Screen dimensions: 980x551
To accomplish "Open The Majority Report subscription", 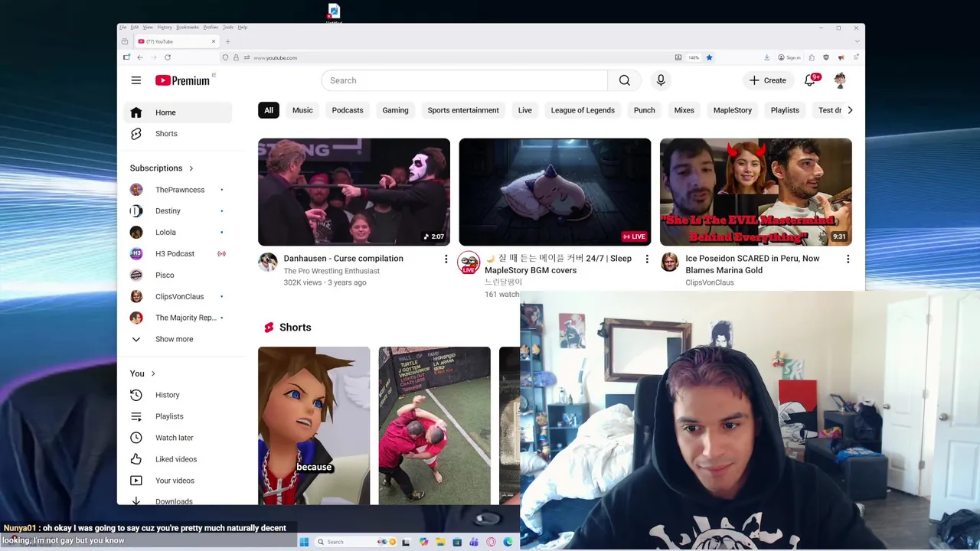I will click(x=178, y=318).
